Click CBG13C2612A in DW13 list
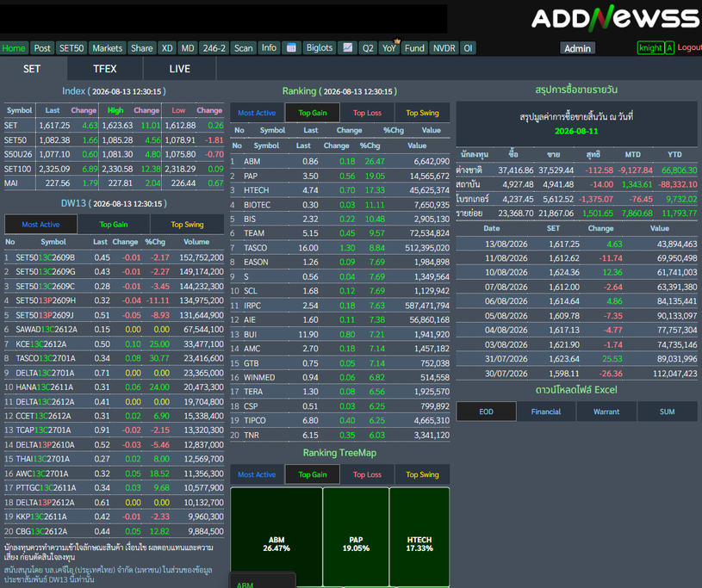The height and width of the screenshot is (588, 702). point(41,531)
